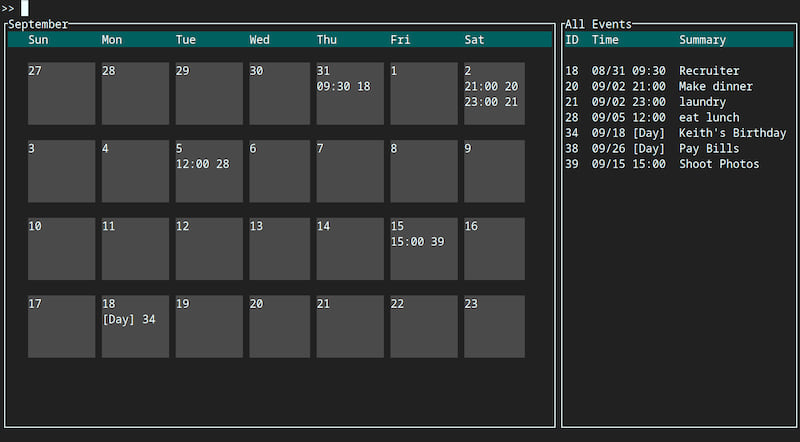Screen dimensions: 800x442
Task: Click the Mon column header
Action: click(x=112, y=40)
